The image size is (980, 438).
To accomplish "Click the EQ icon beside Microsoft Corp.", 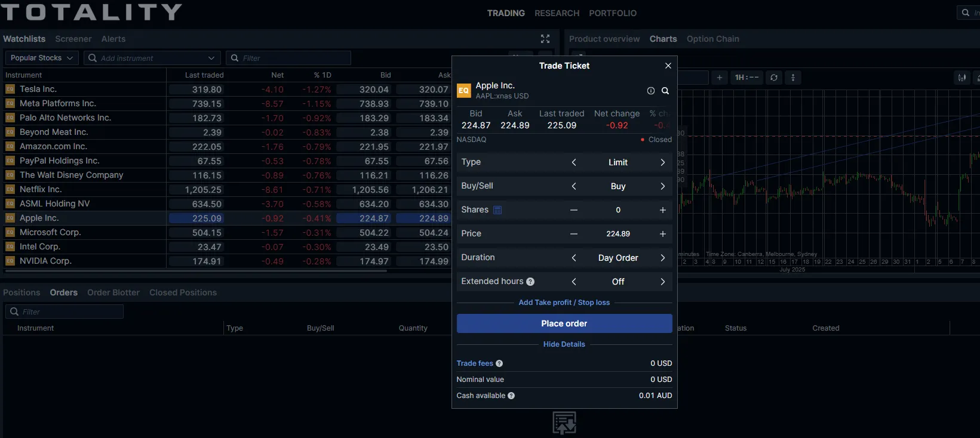I will [x=10, y=232].
